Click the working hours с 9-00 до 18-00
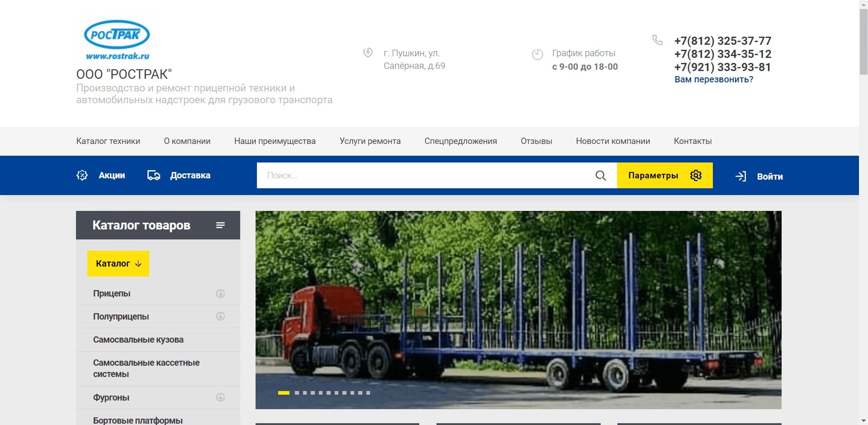This screenshot has width=868, height=425. [x=585, y=67]
